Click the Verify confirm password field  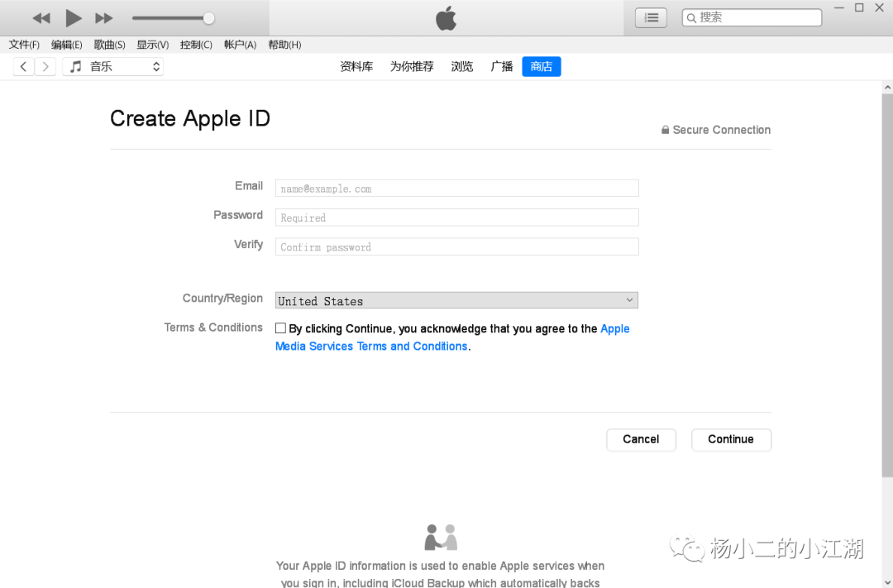tap(456, 246)
